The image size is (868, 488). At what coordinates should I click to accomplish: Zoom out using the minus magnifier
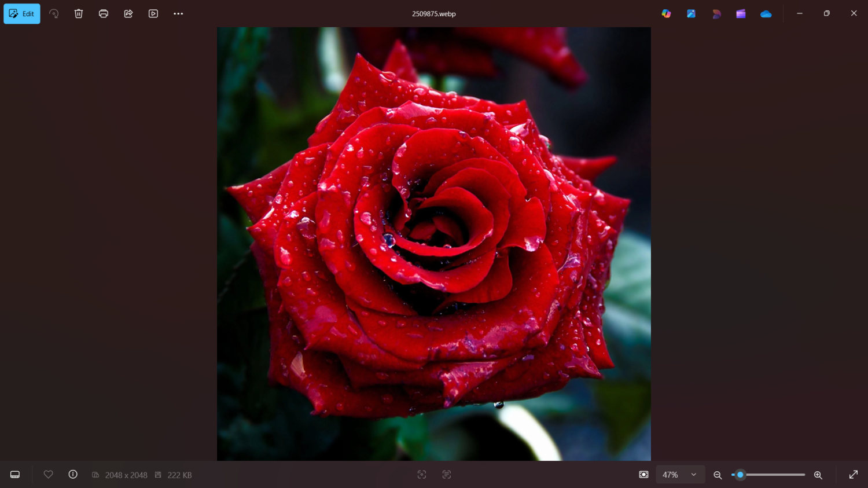(718, 475)
